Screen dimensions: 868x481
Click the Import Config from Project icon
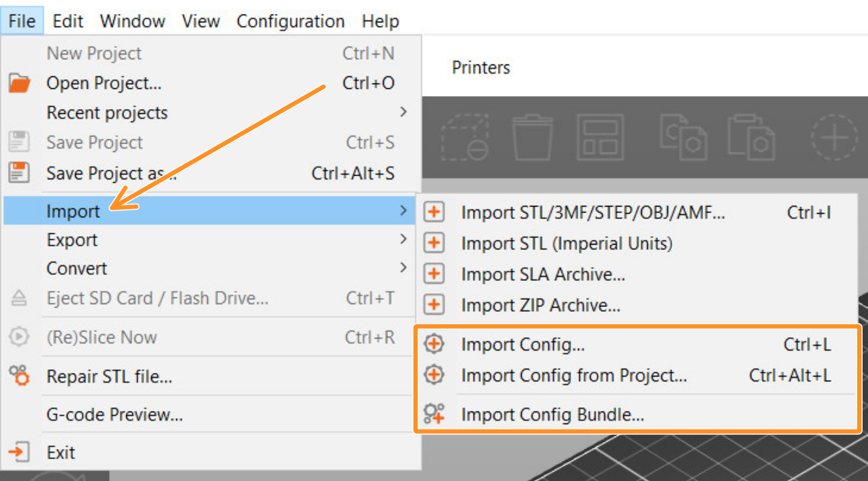(x=434, y=375)
